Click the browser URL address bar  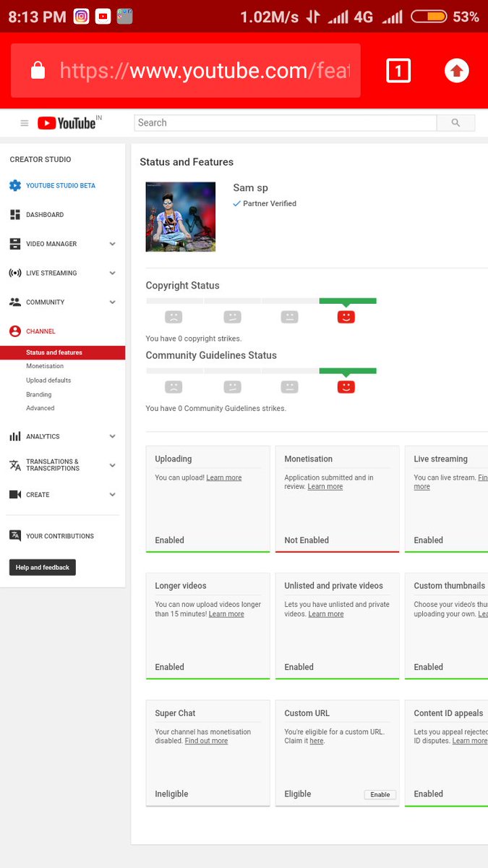pyautogui.click(x=186, y=70)
